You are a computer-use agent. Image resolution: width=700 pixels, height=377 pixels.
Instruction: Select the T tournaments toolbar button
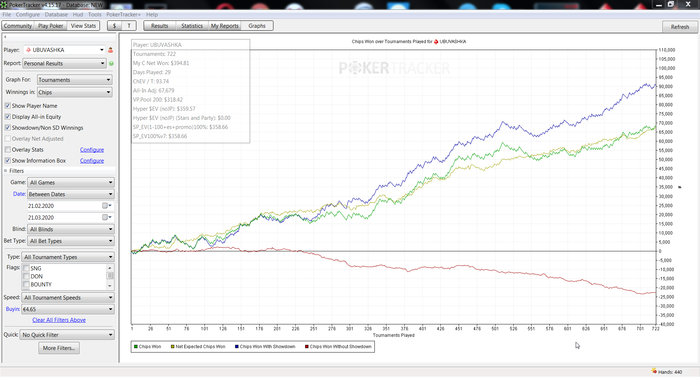[x=129, y=26]
